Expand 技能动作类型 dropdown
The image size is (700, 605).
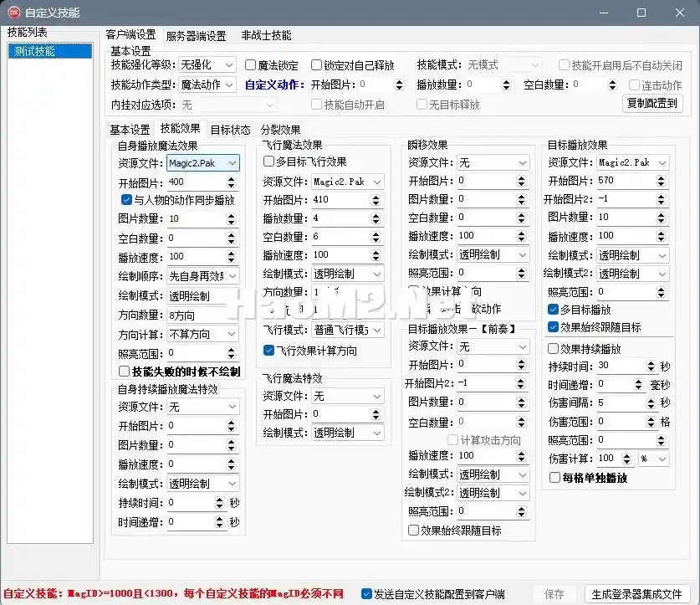[207, 85]
